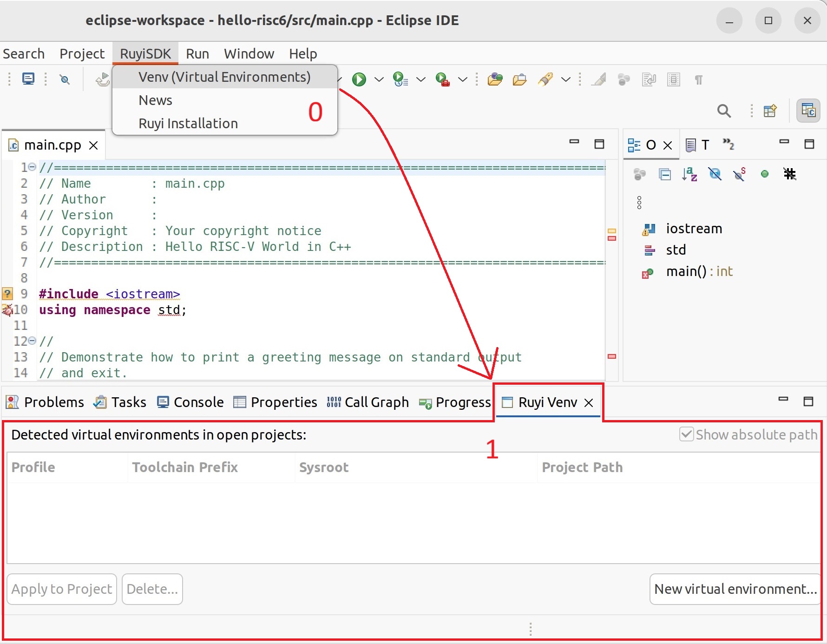The height and width of the screenshot is (644, 827).
Task: Collapse the comment fold on line 12
Action: (x=32, y=341)
